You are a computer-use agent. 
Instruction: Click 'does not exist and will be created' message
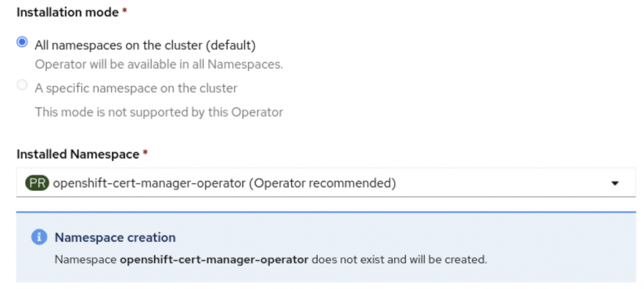pyautogui.click(x=399, y=259)
